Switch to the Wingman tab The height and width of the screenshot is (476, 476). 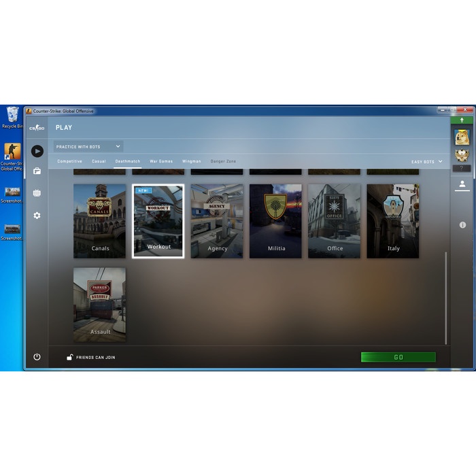(192, 161)
